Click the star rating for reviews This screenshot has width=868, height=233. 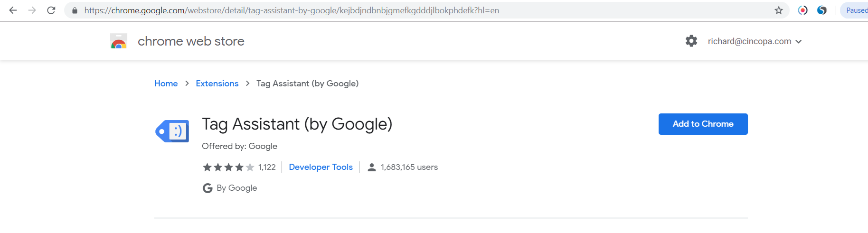pyautogui.click(x=228, y=167)
